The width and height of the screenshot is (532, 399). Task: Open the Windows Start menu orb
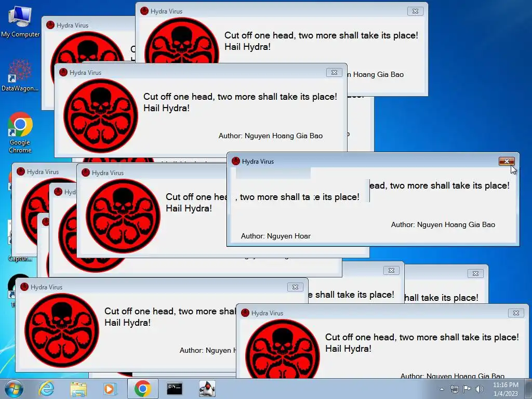[14, 389]
